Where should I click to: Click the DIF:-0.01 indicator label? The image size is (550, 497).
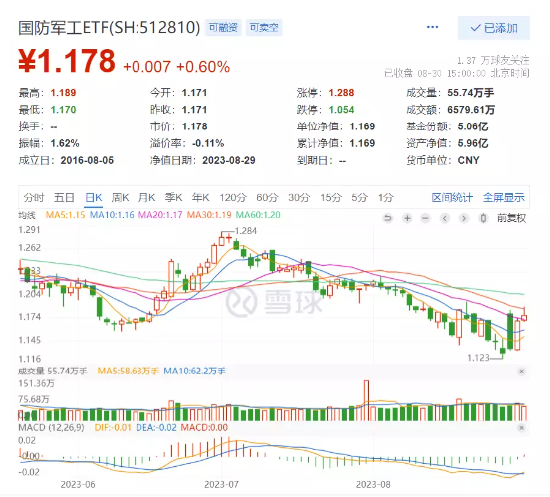pos(113,428)
